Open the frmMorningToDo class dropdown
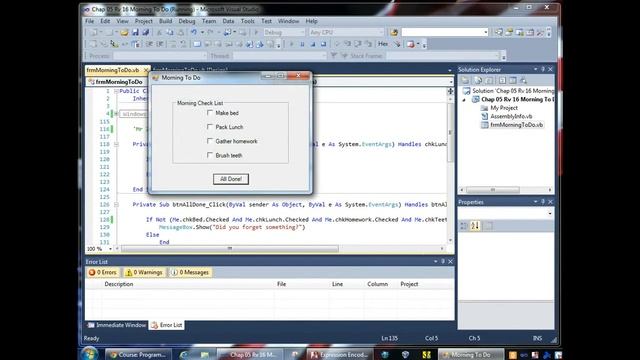Viewport: 640px width, 360px height. coord(118,82)
